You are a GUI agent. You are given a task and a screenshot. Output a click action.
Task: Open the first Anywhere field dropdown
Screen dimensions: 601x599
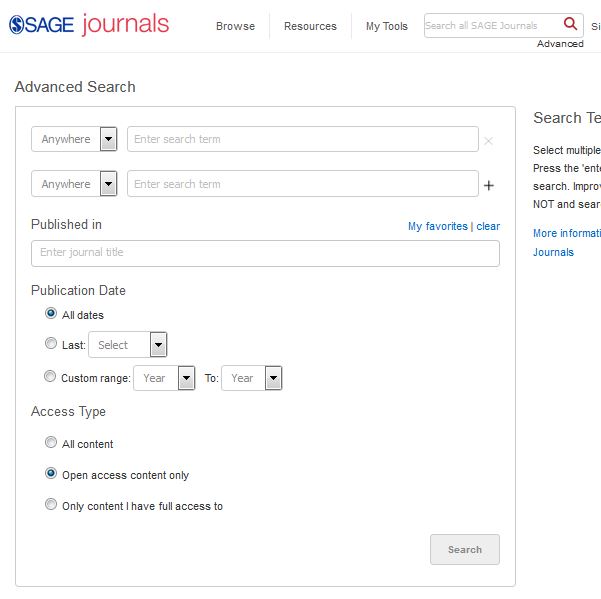click(75, 139)
